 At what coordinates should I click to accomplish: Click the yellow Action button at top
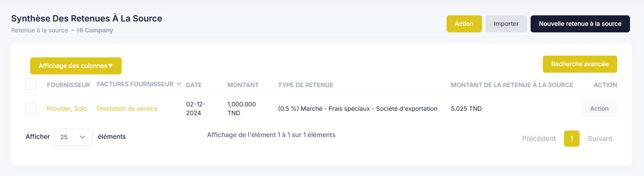pyautogui.click(x=464, y=24)
